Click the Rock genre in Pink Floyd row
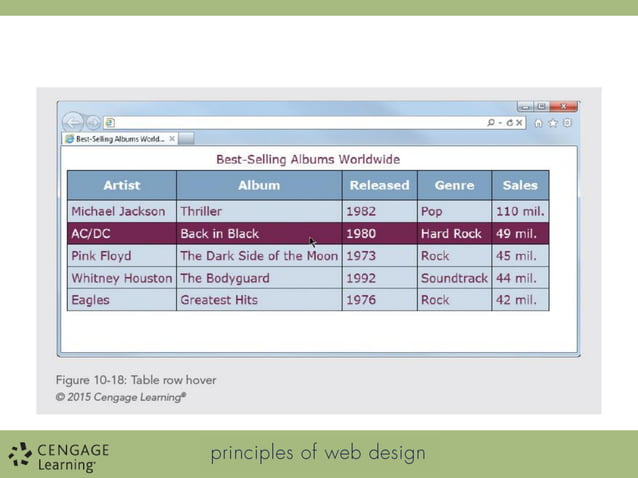638x478 pixels. click(454, 256)
